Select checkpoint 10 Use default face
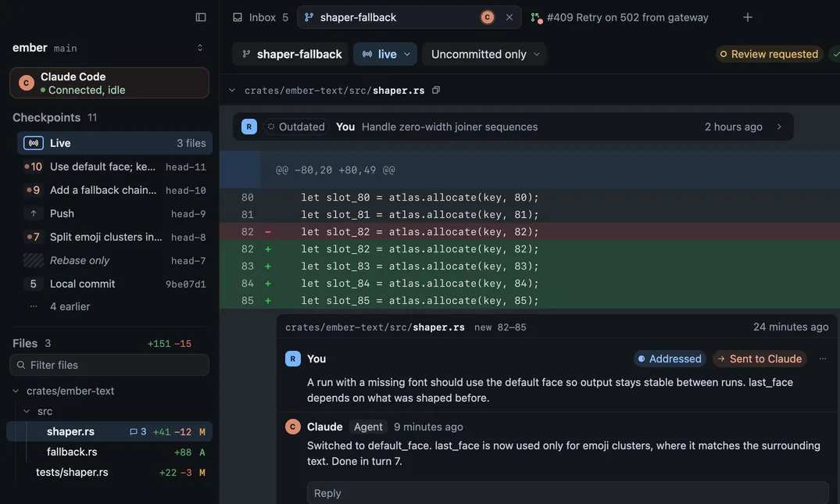The image size is (840, 504). (115, 166)
